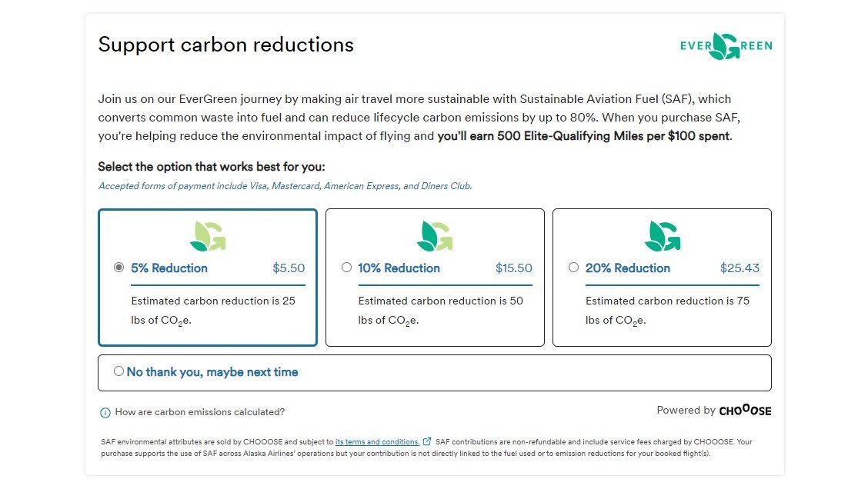Viewport: 868px width, 489px height.
Task: Click the 5% Reduction label text
Action: [169, 268]
